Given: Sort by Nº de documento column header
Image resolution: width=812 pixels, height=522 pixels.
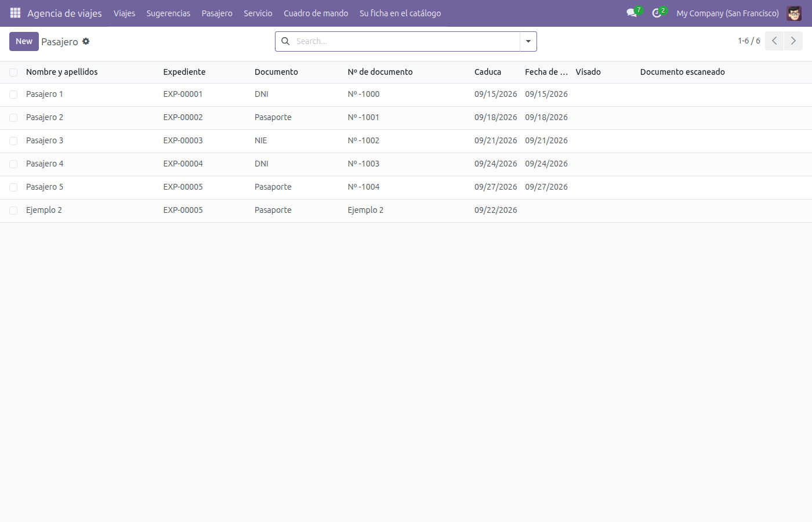Looking at the screenshot, I should 380,72.
